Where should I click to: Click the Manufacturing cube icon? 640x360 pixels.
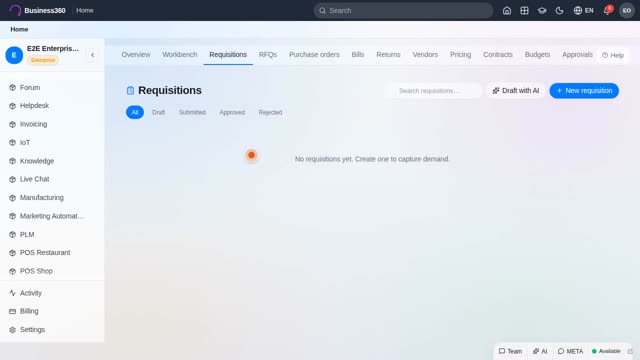[12, 198]
